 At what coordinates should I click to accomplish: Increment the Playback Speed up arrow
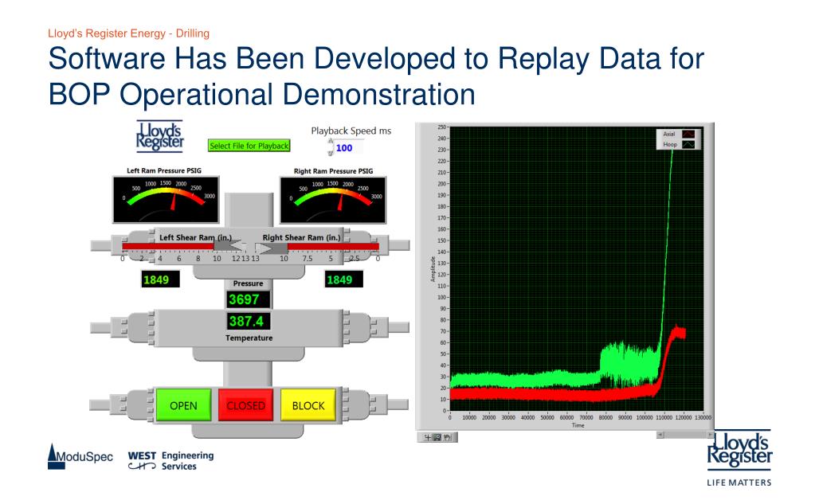330,141
